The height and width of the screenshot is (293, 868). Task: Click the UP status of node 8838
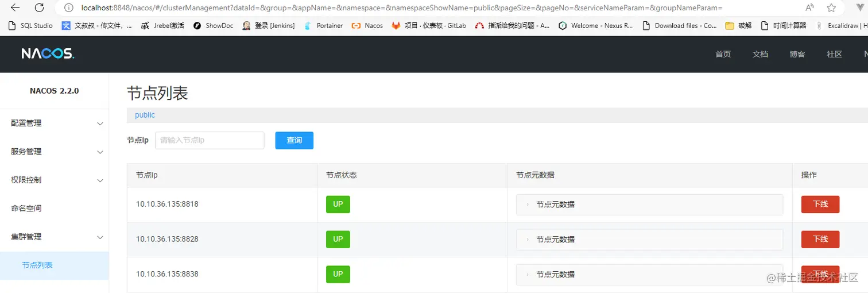click(x=338, y=275)
